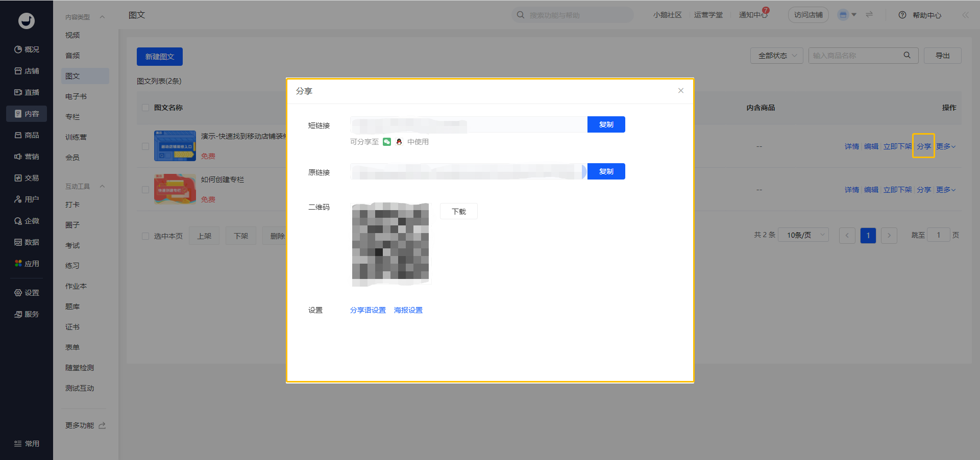This screenshot has height=460, width=980.
Task: Click the logo icon at top of sidebar
Action: pyautogui.click(x=27, y=21)
